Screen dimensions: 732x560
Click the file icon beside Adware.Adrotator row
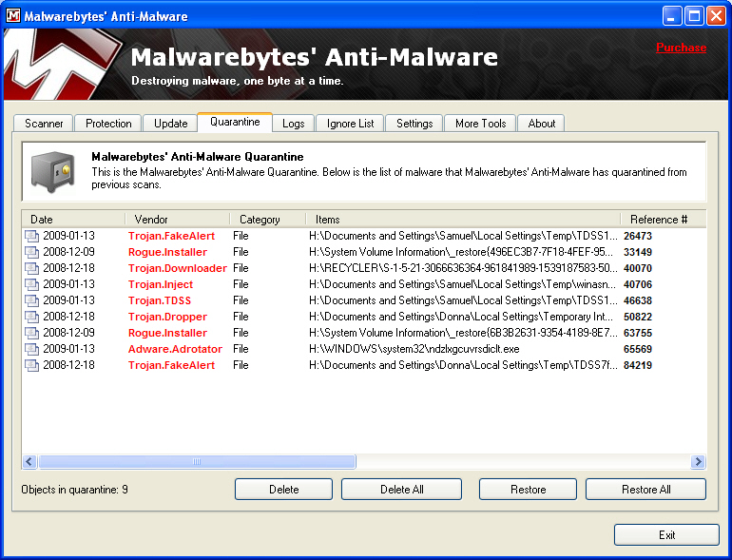pyautogui.click(x=31, y=349)
